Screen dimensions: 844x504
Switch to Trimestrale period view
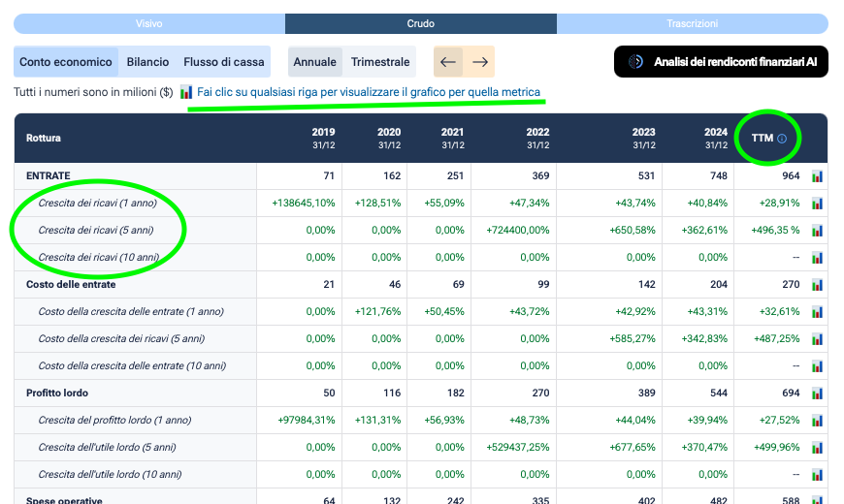tap(379, 62)
